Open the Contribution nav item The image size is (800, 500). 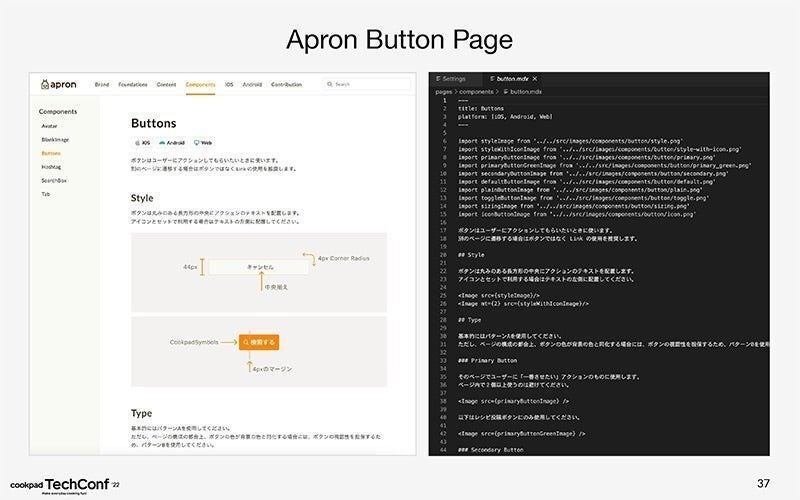click(x=286, y=84)
